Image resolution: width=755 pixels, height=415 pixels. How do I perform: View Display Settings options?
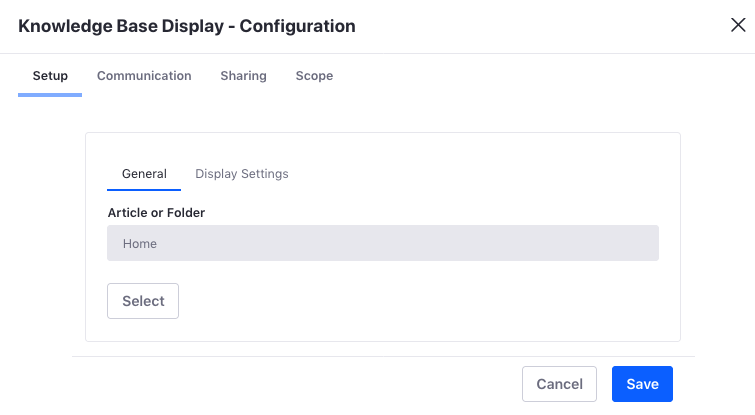point(242,174)
